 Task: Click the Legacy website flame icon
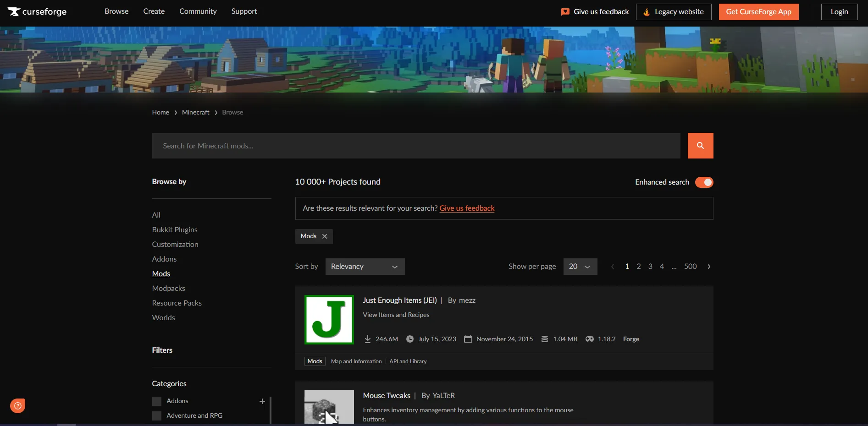(x=647, y=12)
